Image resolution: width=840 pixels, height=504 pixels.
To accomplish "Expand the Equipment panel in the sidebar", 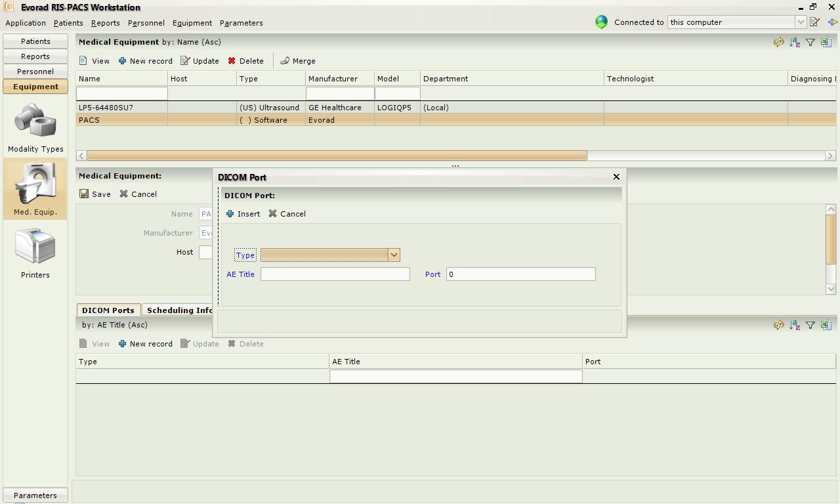I will click(x=35, y=87).
